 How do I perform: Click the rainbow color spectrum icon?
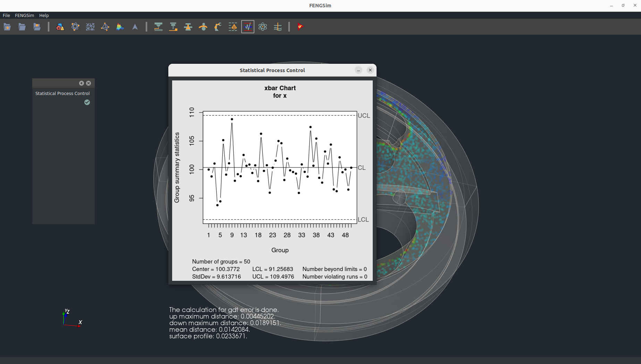click(120, 27)
